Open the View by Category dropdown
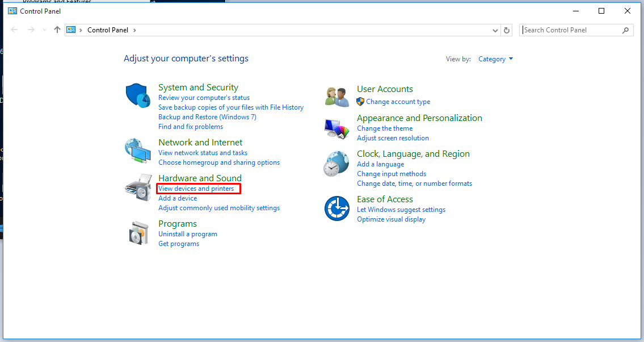Viewport: 644px width, 342px height. click(x=495, y=59)
